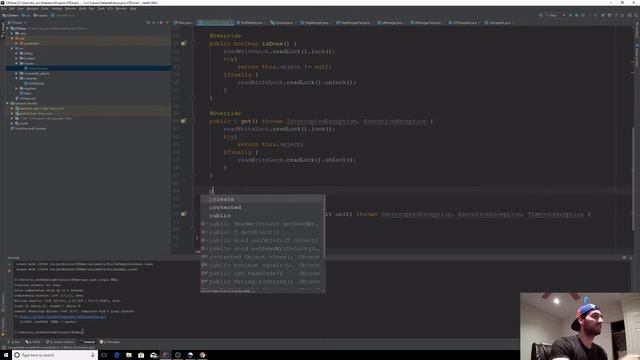The width and height of the screenshot is (640, 360).
Task: Select 'public' keyword in the autocomplete popup
Action: [x=262, y=216]
